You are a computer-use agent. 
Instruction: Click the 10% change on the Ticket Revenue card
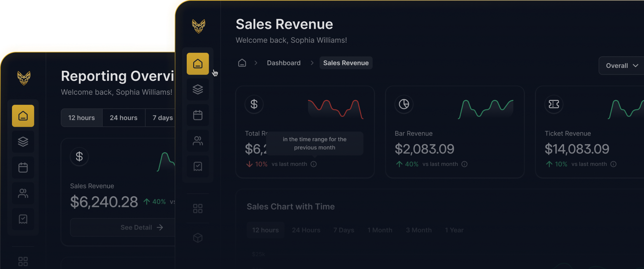point(556,164)
